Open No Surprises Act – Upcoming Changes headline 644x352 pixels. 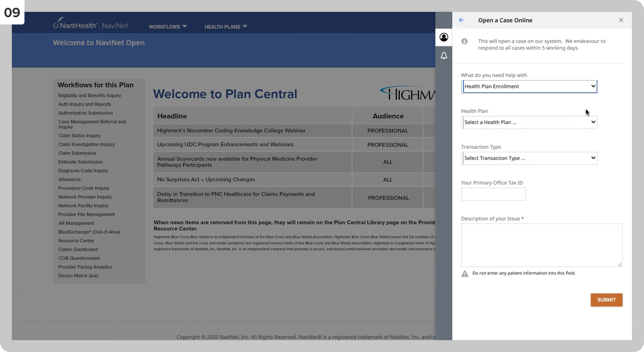coord(206,179)
